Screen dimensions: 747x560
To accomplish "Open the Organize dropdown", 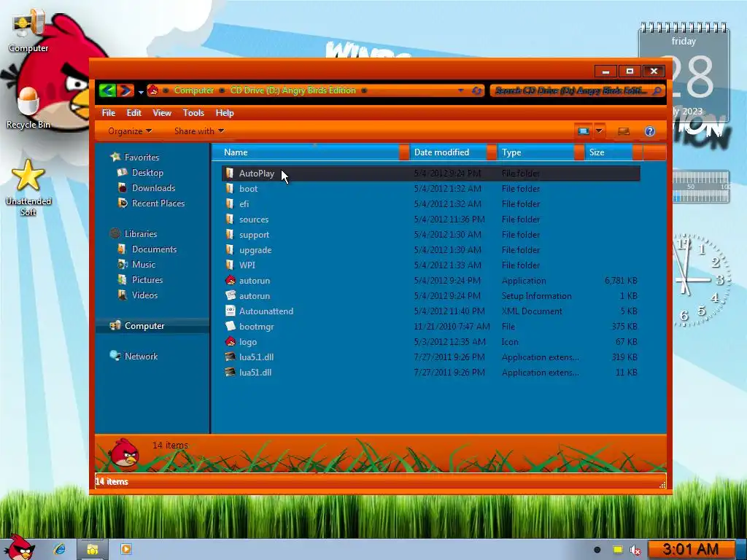I will 130,131.
